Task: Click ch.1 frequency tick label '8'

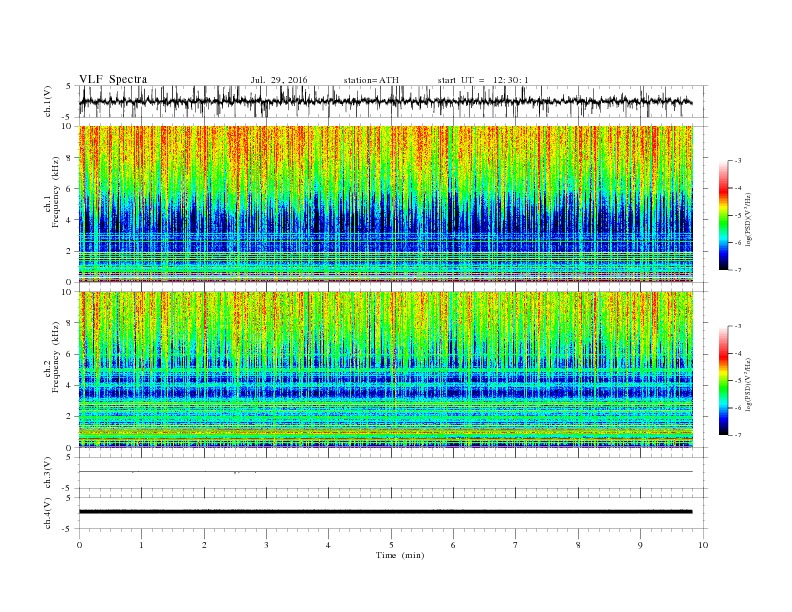Action: [x=70, y=158]
